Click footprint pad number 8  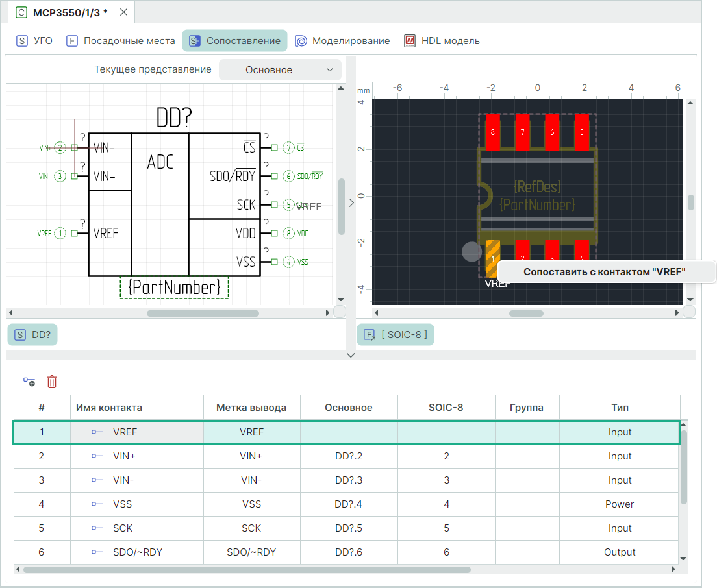click(x=492, y=132)
